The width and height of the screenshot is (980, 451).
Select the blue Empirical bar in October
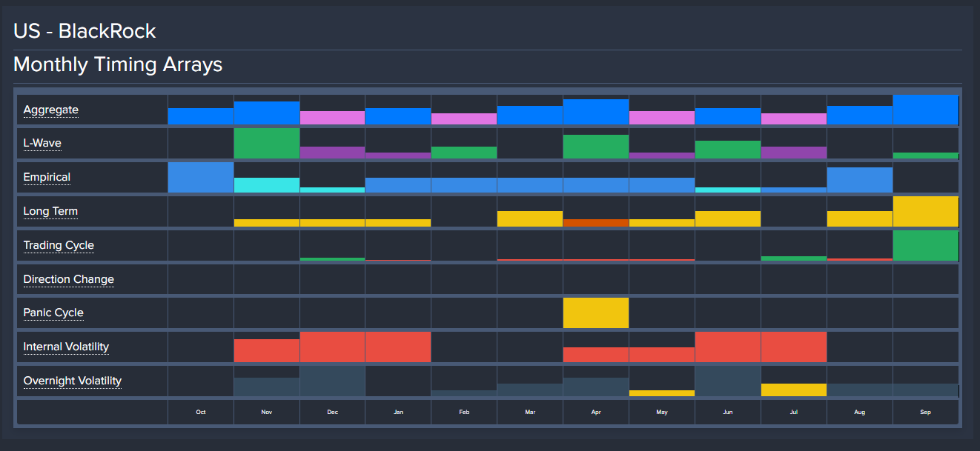(201, 178)
